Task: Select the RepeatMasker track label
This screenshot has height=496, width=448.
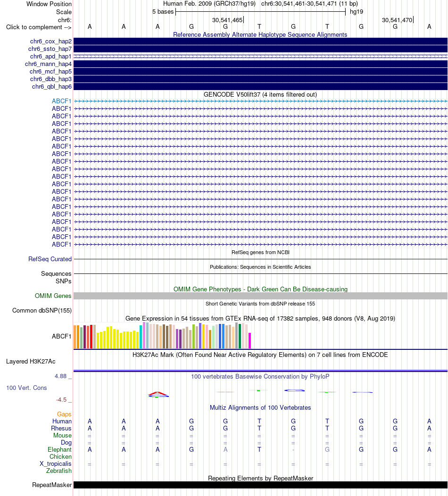Action: (52, 485)
